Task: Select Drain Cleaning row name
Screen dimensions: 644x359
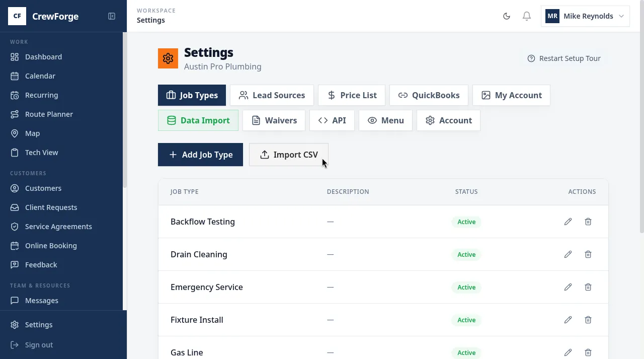Action: click(199, 254)
